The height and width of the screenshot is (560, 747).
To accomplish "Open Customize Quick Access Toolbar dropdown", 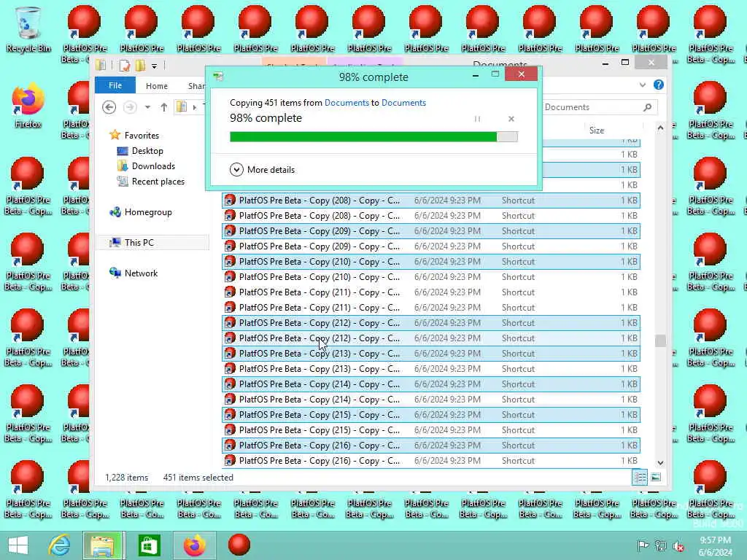I will pos(155,66).
